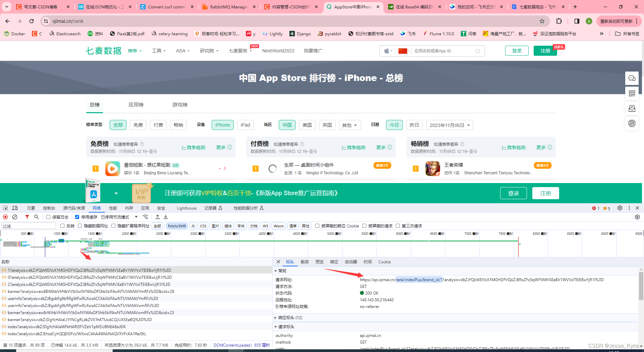This screenshot has width=644, height=352.
Task: Open the browser side panel
Action: [577, 21]
